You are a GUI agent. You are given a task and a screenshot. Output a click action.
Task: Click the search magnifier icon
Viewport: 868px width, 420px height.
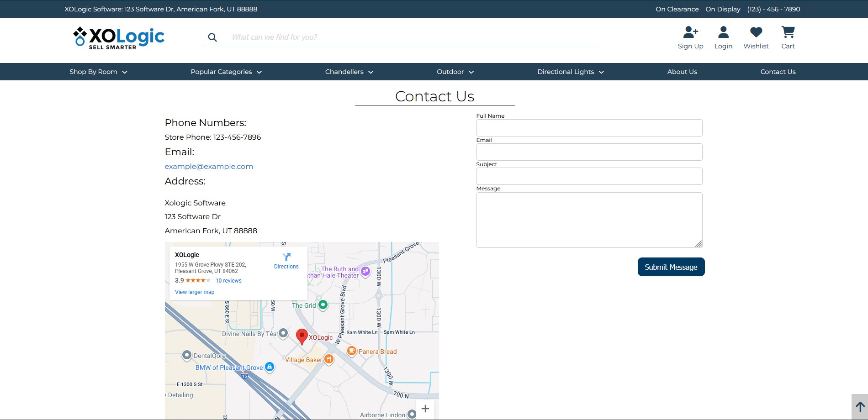tap(212, 37)
